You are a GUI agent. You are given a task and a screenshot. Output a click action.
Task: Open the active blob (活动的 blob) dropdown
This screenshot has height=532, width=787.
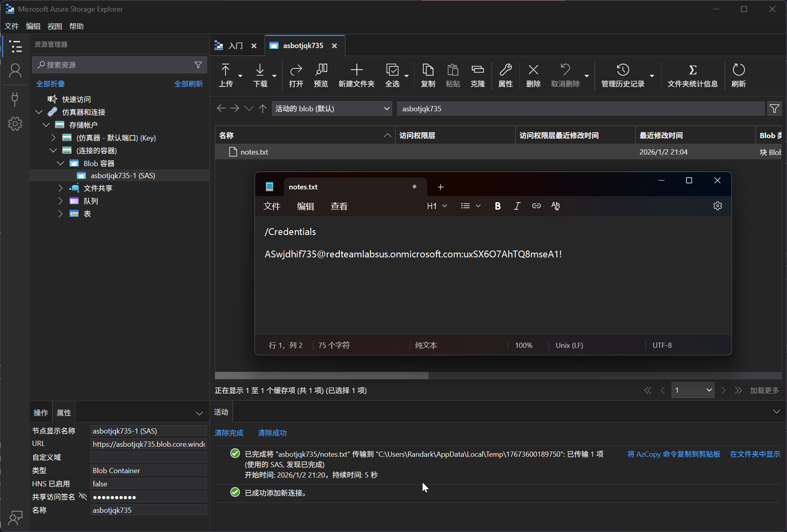point(332,108)
